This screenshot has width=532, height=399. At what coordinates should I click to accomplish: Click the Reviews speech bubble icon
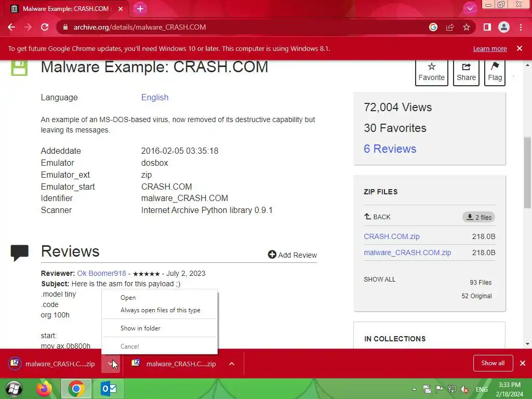tap(19, 253)
